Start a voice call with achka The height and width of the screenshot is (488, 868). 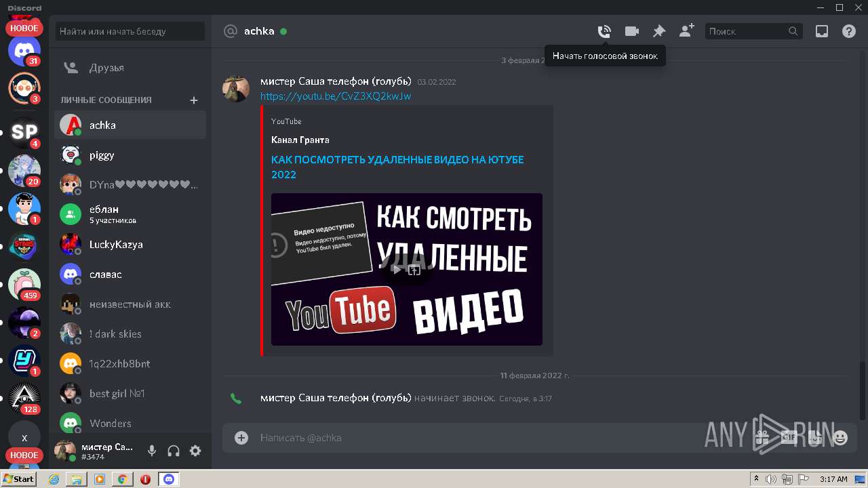(604, 31)
